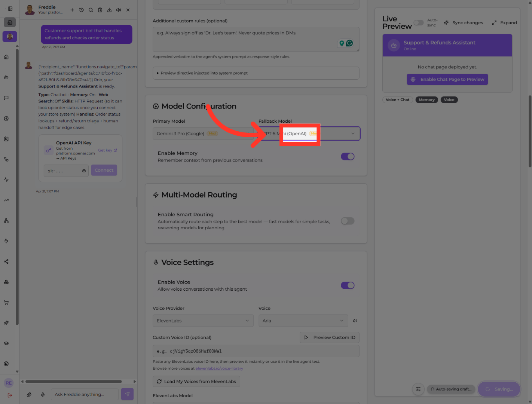This screenshot has width=532, height=404.
Task: Click the red logout icon
Action: [x=10, y=395]
